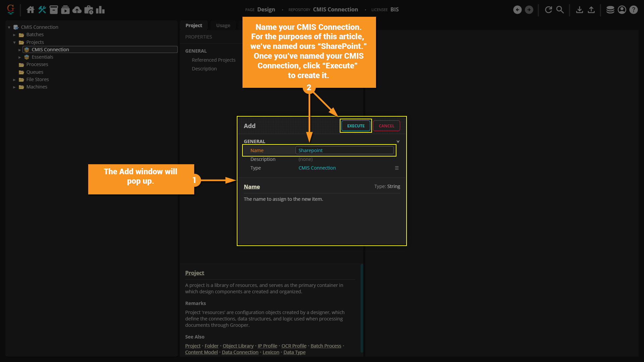Open the search magnifier icon

coord(560,10)
